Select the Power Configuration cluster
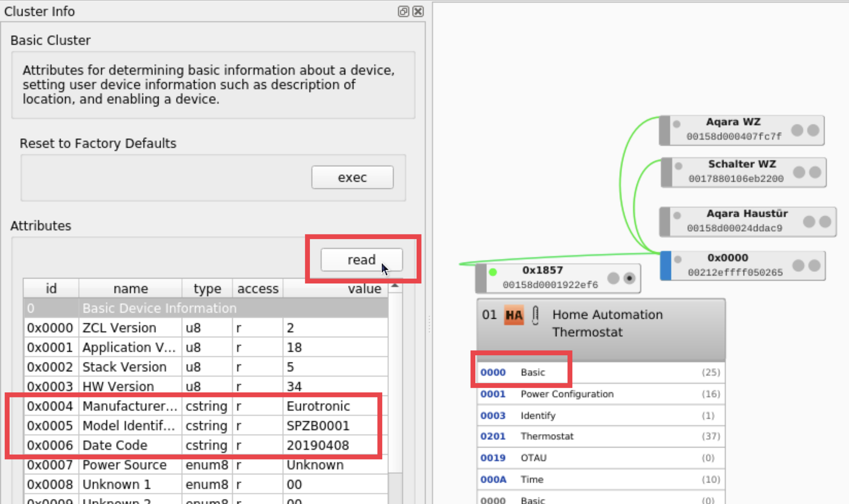The height and width of the screenshot is (504, 849). [567, 394]
